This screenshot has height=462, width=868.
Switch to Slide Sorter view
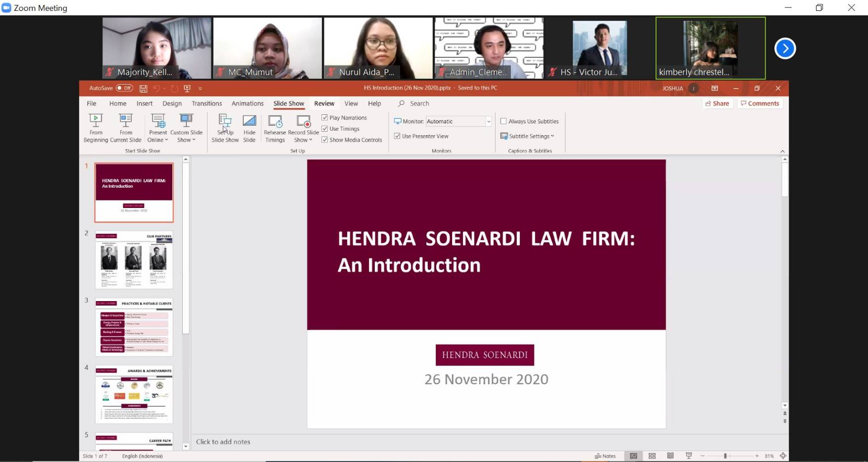tap(652, 456)
